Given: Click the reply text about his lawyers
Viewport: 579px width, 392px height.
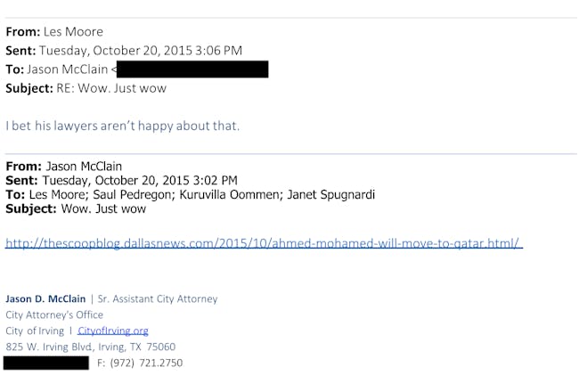Looking at the screenshot, I should (x=123, y=126).
